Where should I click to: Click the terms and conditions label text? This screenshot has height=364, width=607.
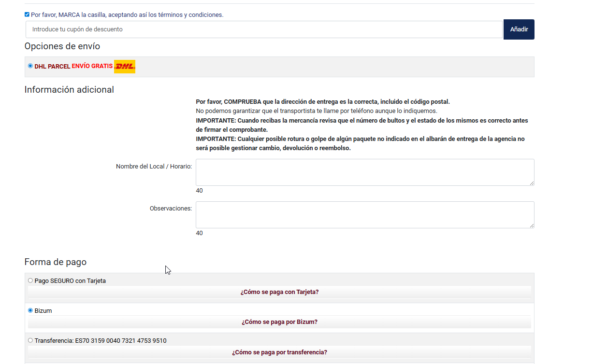pyautogui.click(x=127, y=15)
